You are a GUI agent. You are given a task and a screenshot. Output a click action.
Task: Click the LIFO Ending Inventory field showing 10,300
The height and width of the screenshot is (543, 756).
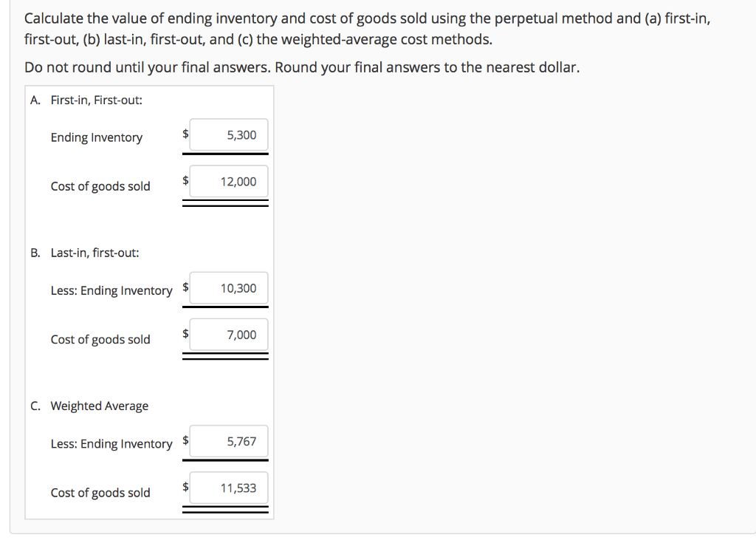pos(228,289)
